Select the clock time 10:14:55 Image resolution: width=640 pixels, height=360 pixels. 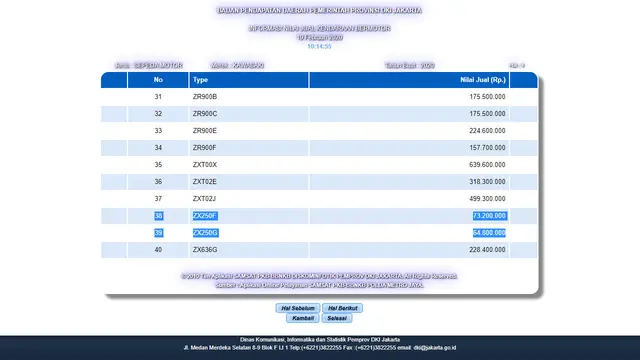[x=319, y=47]
